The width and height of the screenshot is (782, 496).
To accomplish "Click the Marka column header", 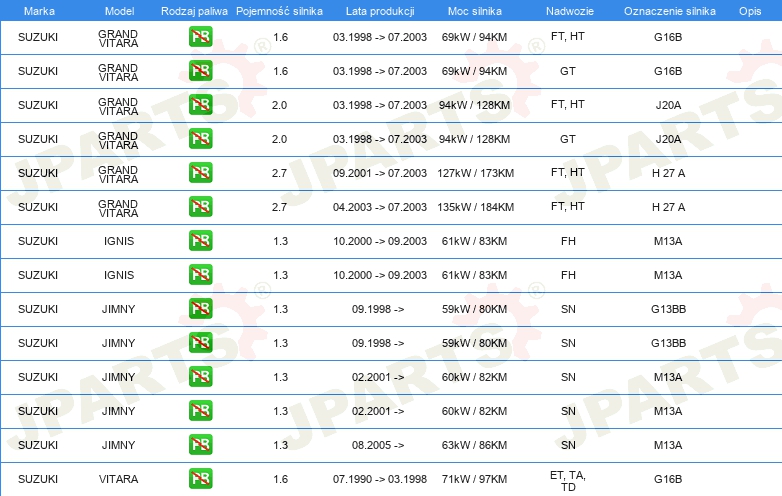I will (x=38, y=10).
